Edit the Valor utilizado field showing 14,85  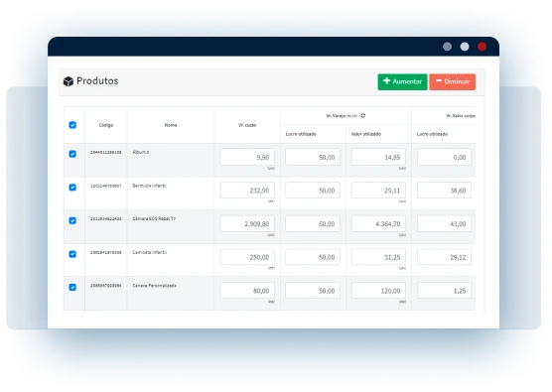click(378, 157)
